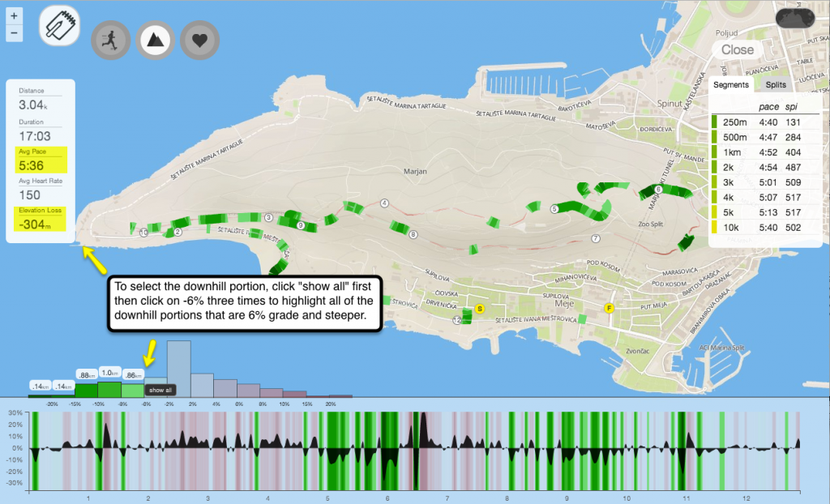Select the 5k segment row
The image size is (830, 504).
pos(765,212)
